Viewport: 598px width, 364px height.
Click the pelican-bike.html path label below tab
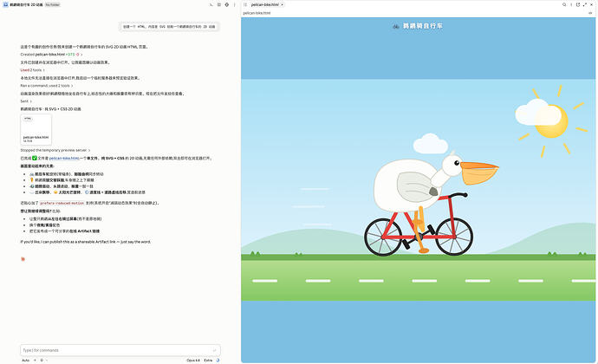tap(257, 13)
